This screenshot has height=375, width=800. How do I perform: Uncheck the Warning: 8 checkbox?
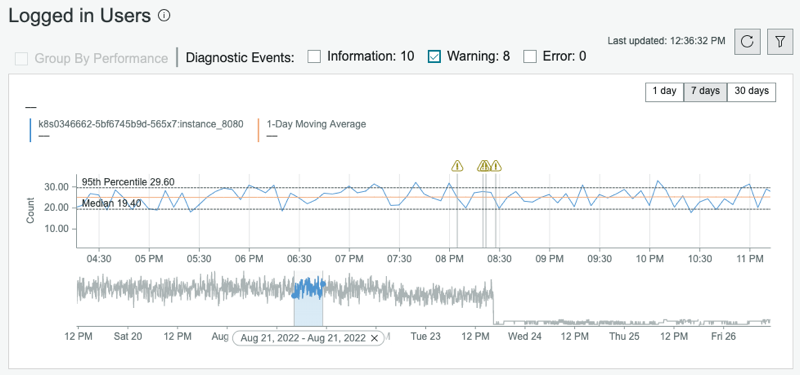coord(434,56)
